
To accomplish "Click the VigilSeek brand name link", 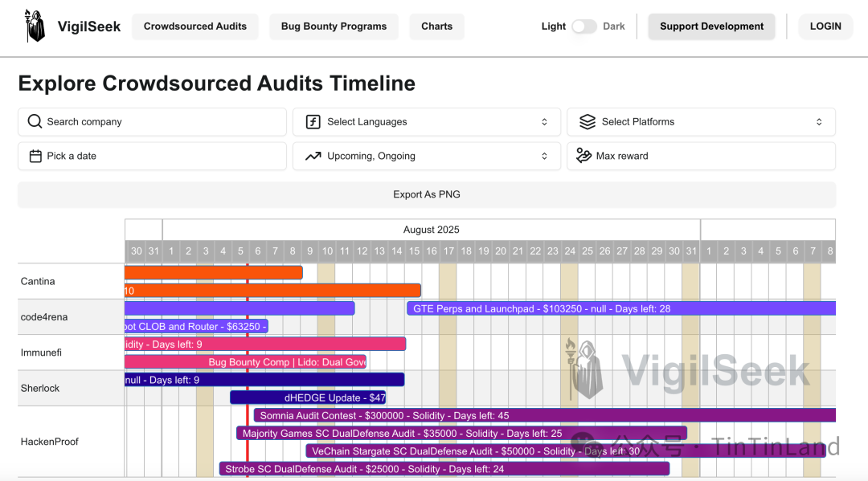I will (89, 26).
